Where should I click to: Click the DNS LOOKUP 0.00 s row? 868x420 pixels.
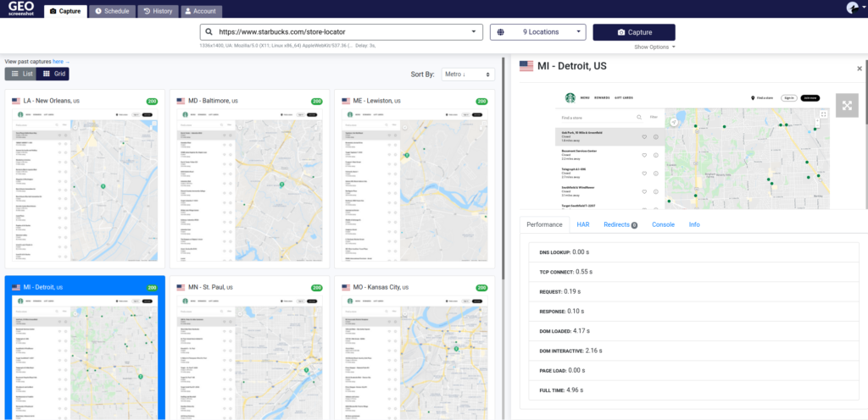coord(693,252)
